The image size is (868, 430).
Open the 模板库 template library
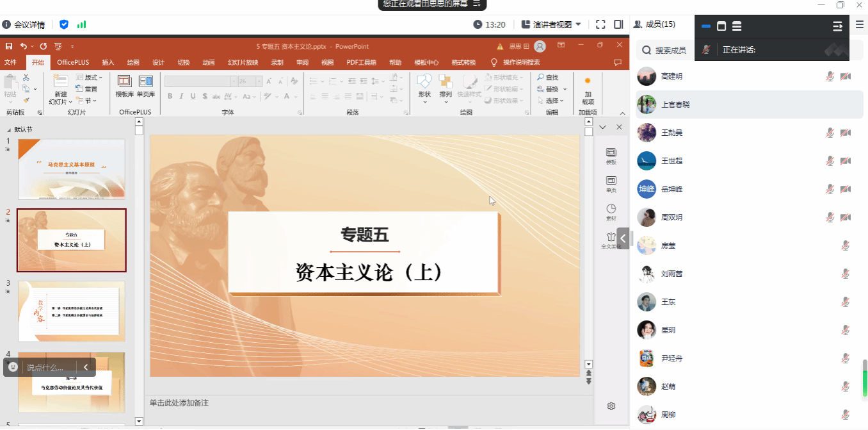click(x=124, y=85)
